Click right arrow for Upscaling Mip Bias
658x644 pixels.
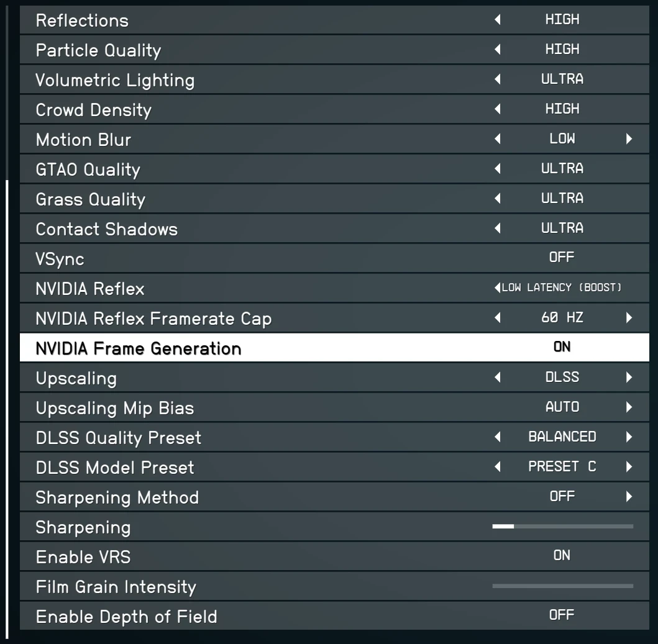[x=629, y=407]
